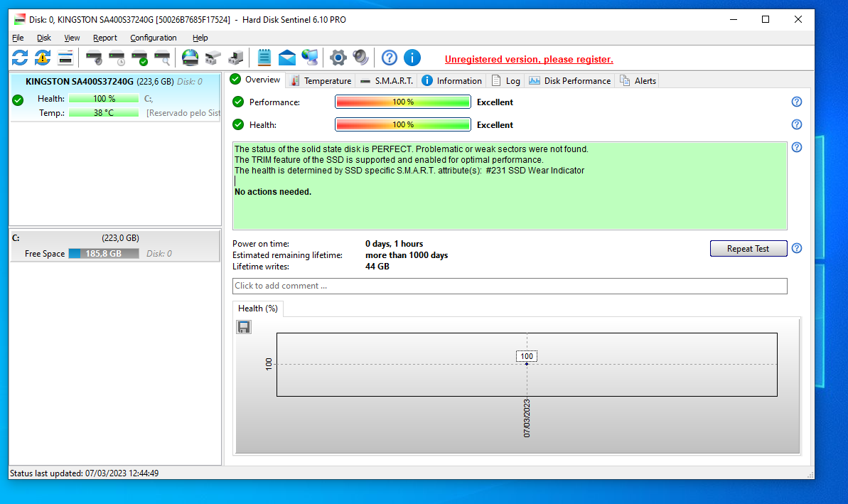Click the 'Unregistered version, please register.' link
The image size is (848, 504).
[x=529, y=60]
